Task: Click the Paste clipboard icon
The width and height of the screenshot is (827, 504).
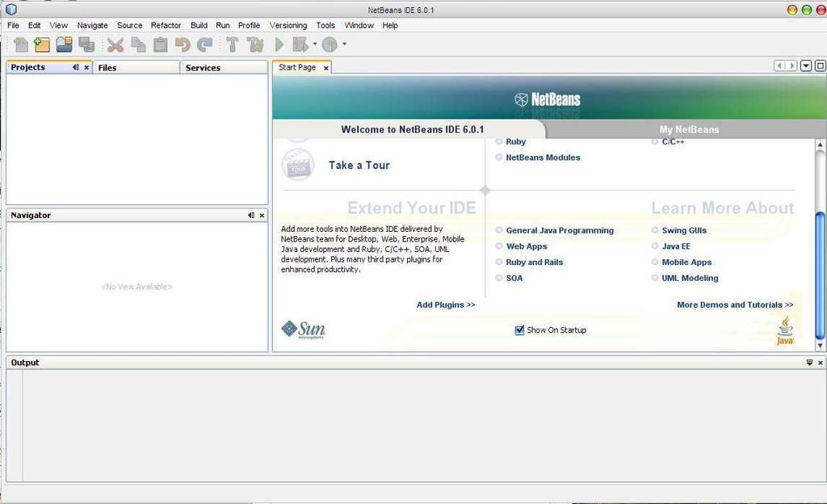Action: [x=161, y=44]
